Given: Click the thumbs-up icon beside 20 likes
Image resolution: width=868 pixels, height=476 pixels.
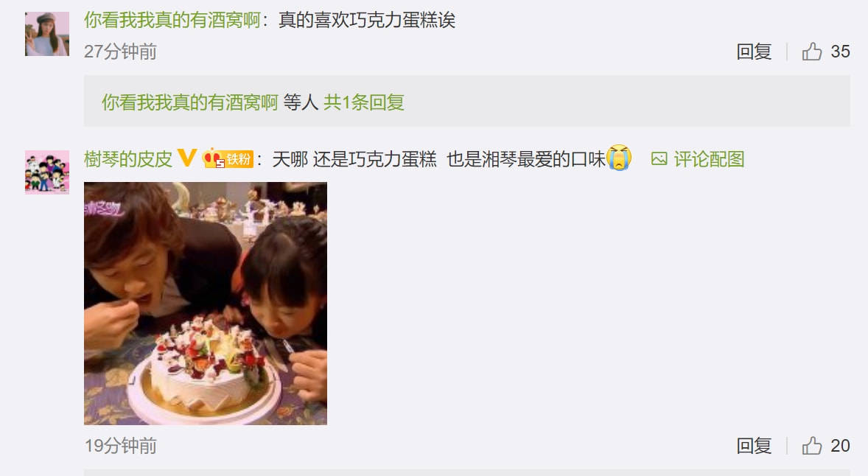Looking at the screenshot, I should (x=811, y=446).
